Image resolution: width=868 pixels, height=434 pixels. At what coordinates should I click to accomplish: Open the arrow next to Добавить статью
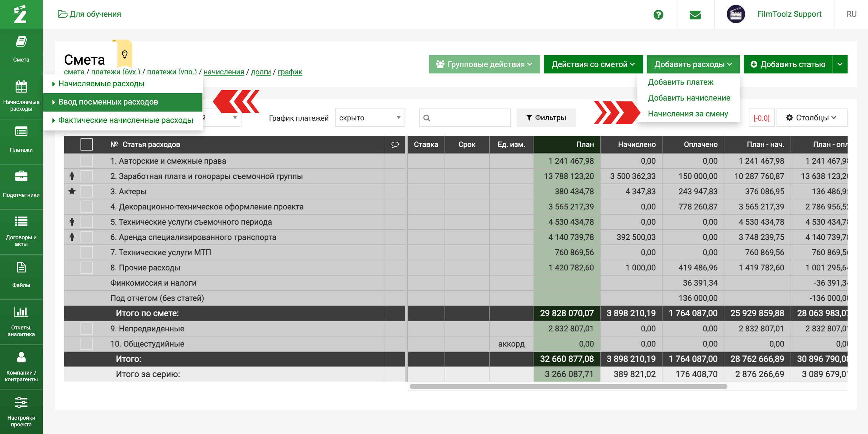[840, 64]
